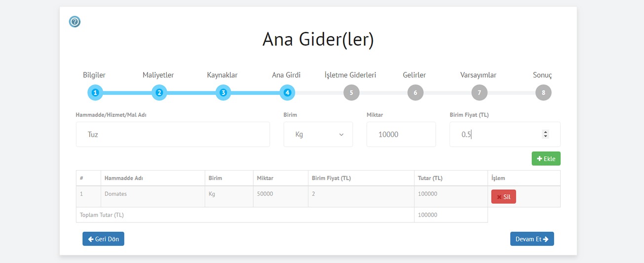Go back with Geri Dön button

[104, 239]
